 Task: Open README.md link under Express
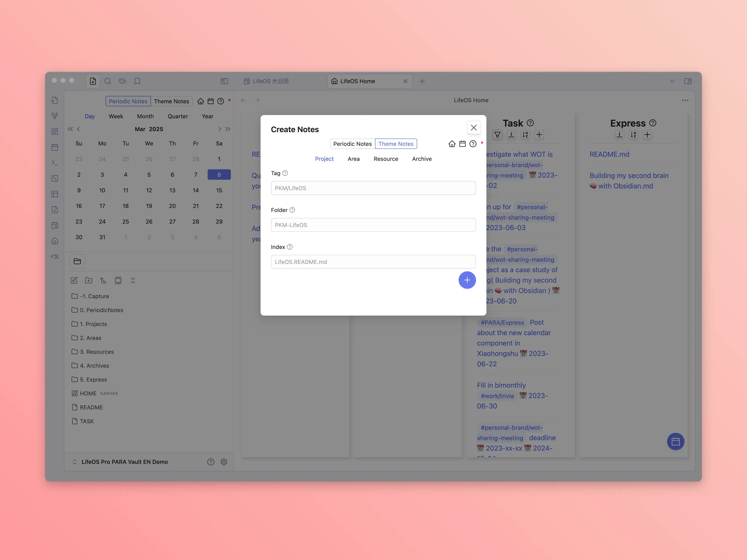(609, 154)
